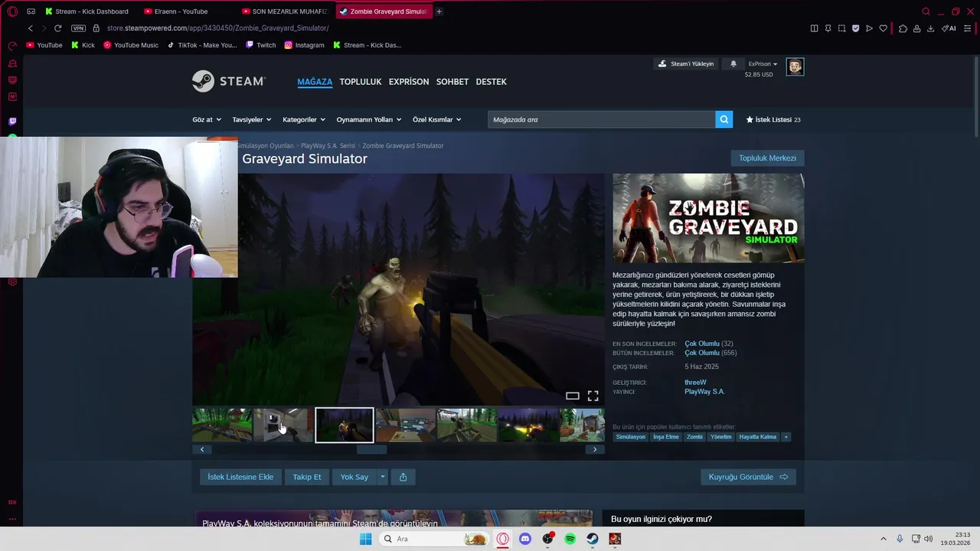The height and width of the screenshot is (551, 980).
Task: Click the İstek Listesine Ekle button
Action: click(240, 477)
